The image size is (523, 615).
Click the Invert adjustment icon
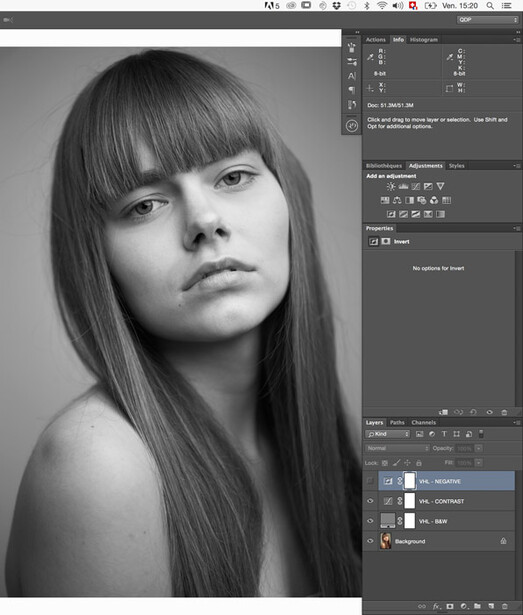[391, 214]
